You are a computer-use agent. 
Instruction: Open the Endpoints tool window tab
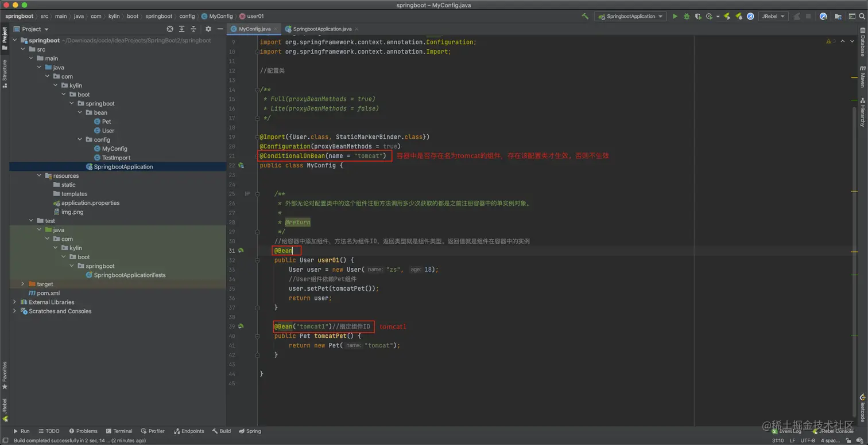point(189,431)
